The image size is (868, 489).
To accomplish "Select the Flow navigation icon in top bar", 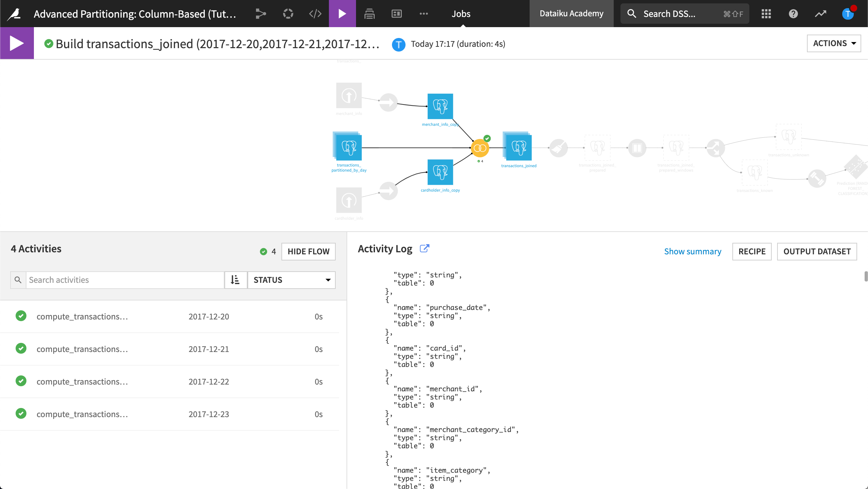I will (260, 14).
